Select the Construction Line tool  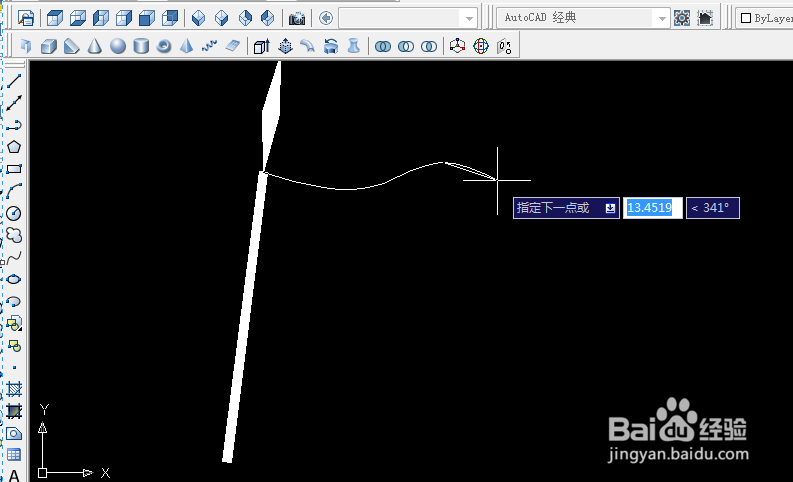(14, 103)
